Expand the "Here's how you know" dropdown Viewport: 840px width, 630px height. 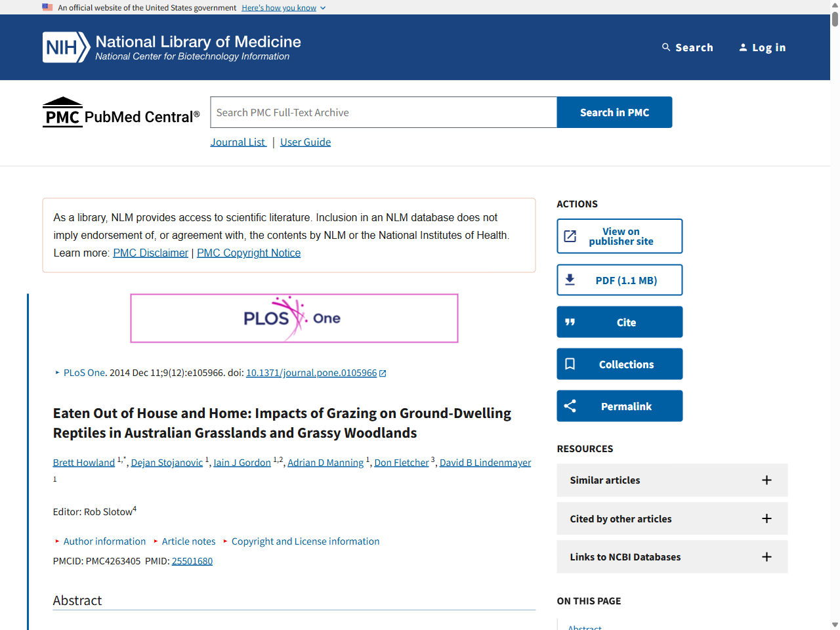(x=283, y=8)
